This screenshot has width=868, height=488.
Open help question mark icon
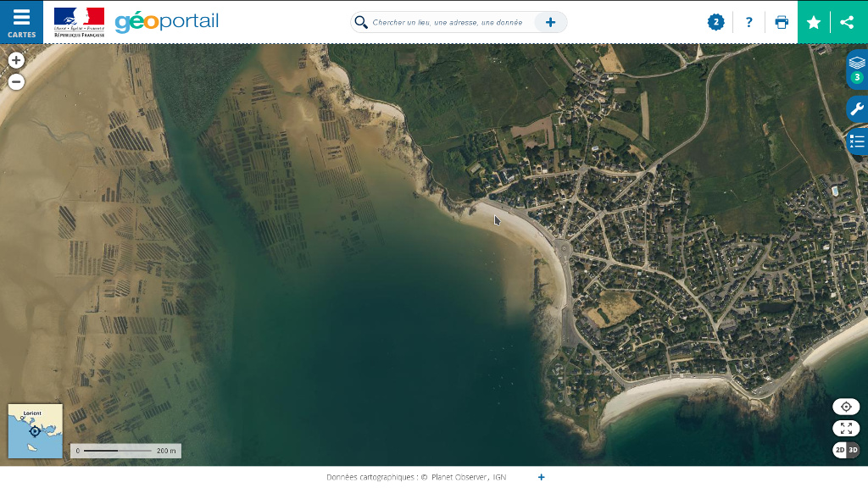point(748,23)
